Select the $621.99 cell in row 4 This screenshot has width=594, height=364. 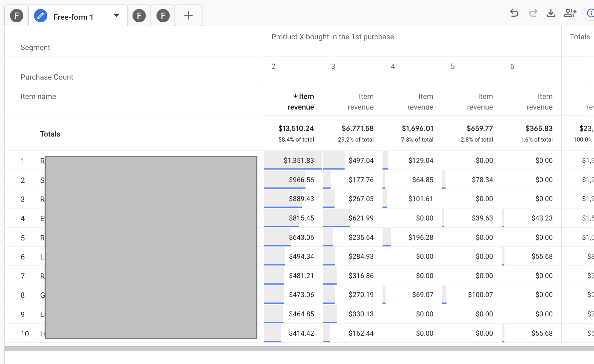(x=361, y=218)
